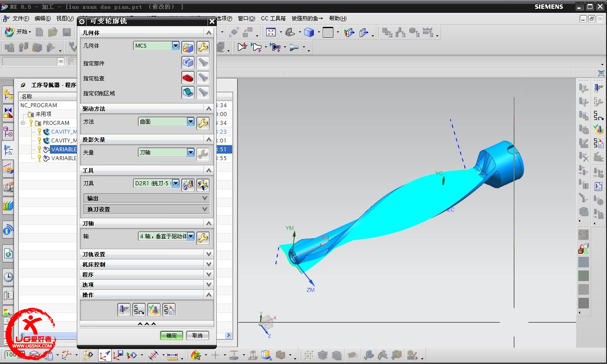
Task: Click the fit view icon in the top toolbar
Action: tap(271, 32)
